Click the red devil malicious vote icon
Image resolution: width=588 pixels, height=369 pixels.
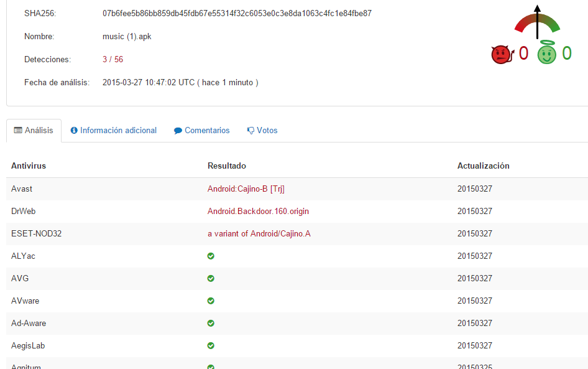coord(500,55)
